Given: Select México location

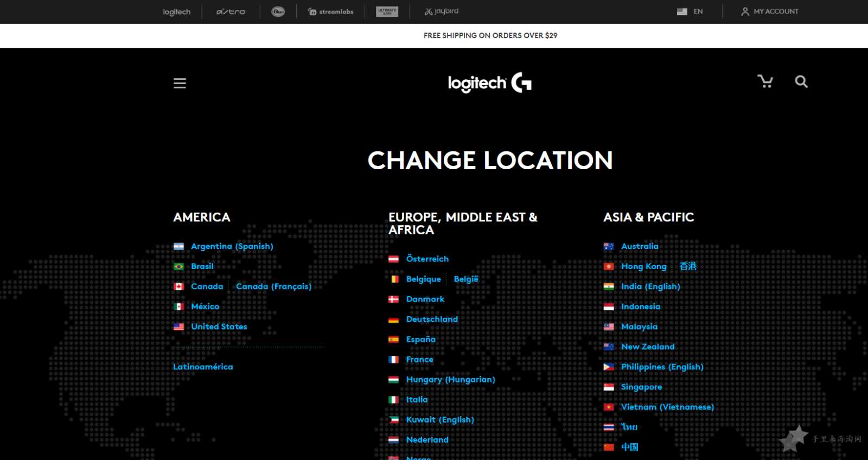Looking at the screenshot, I should [205, 306].
